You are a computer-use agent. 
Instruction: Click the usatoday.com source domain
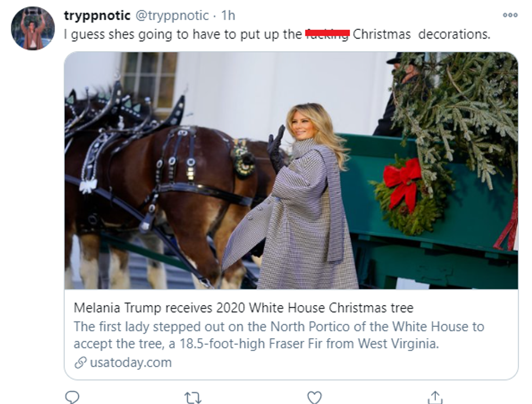130,363
